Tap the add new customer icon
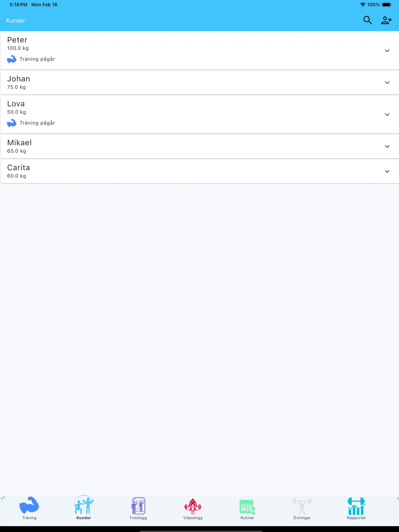The width and height of the screenshot is (399, 532). (386, 20)
